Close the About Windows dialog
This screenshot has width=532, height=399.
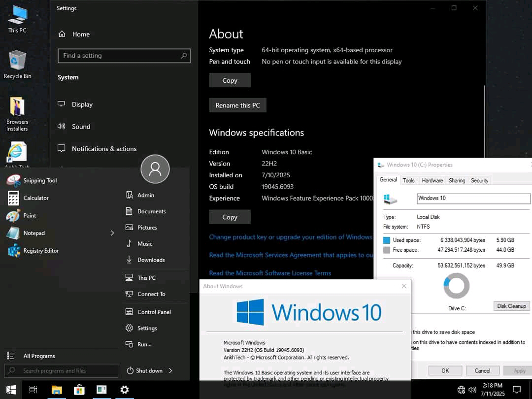pyautogui.click(x=404, y=286)
